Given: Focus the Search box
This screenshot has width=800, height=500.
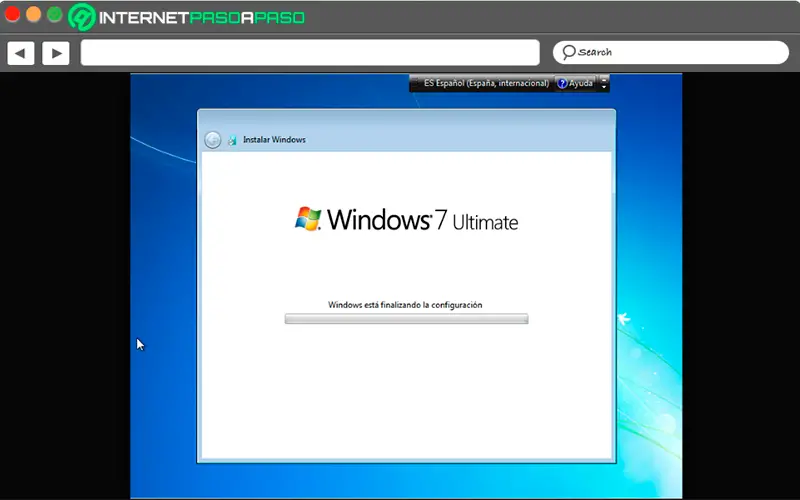Looking at the screenshot, I should tap(670, 53).
